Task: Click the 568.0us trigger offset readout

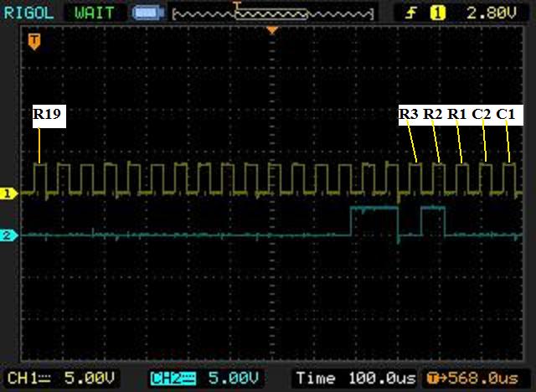Action: [x=473, y=376]
